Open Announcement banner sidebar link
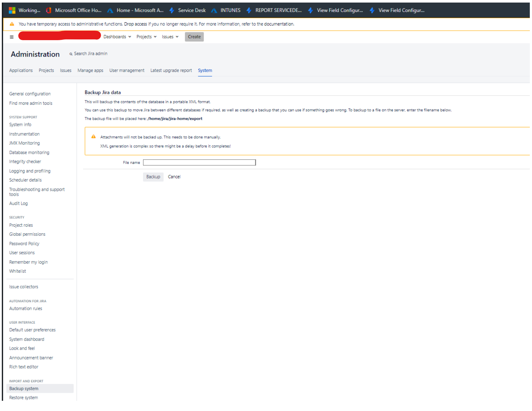 [x=31, y=358]
